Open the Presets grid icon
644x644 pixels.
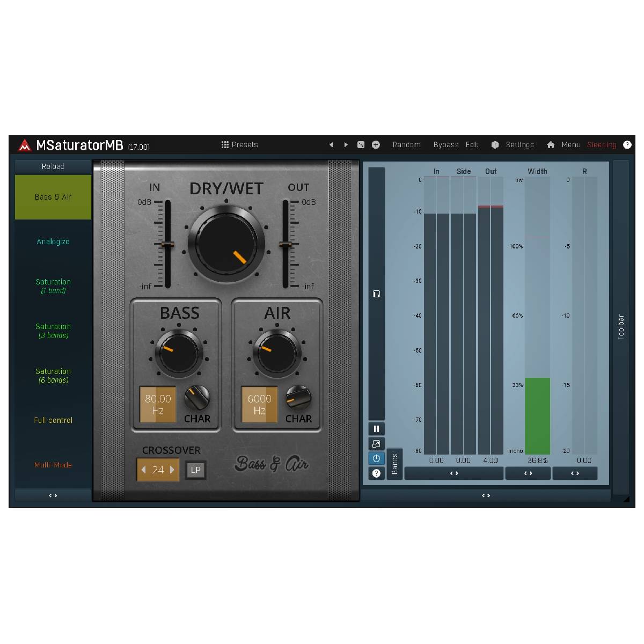tap(225, 145)
